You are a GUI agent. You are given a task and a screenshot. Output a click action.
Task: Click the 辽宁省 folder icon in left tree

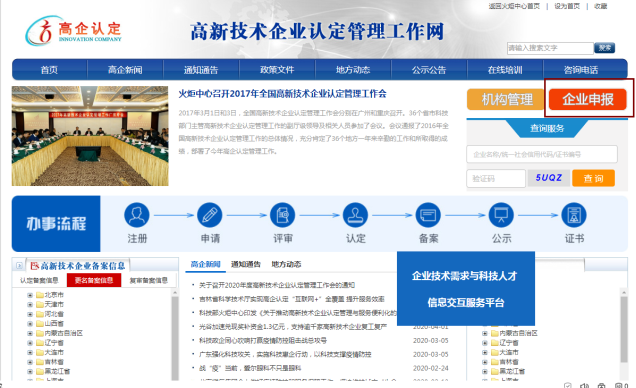[40, 343]
